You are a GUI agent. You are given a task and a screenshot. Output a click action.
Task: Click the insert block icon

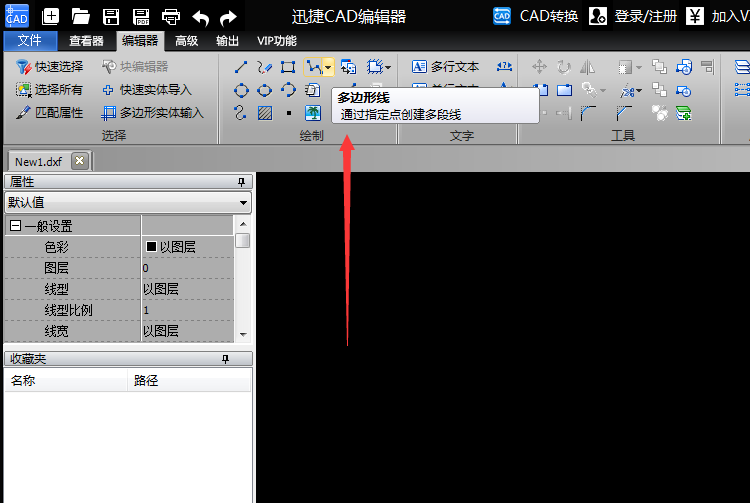(348, 67)
